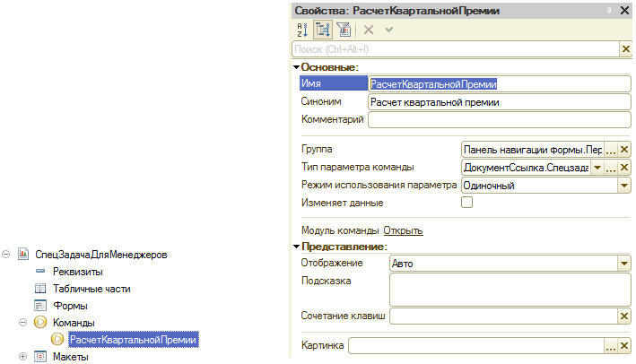Click the Открыть link for command module
The height and width of the screenshot is (364, 636).
(x=403, y=230)
